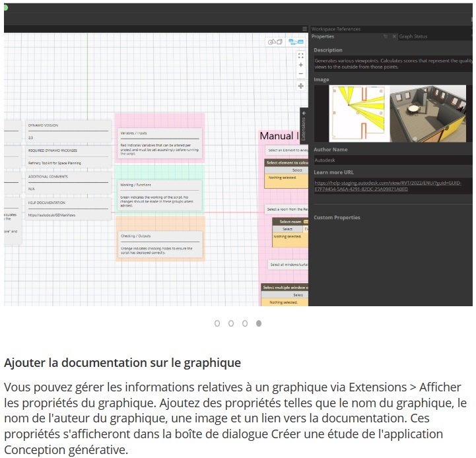476x458 pixels.
Task: Select the Properties tab
Action: [x=323, y=37]
